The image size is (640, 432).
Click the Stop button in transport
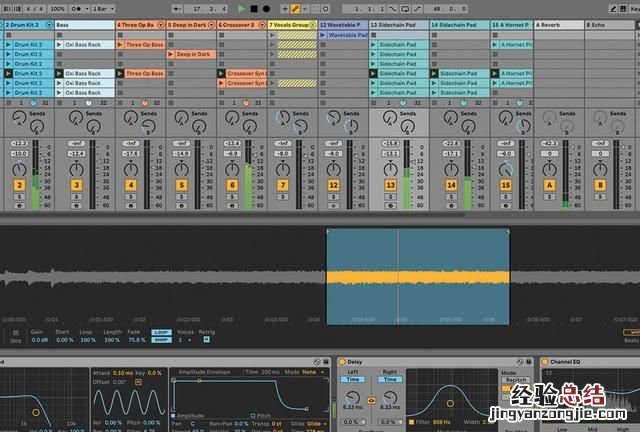254,8
